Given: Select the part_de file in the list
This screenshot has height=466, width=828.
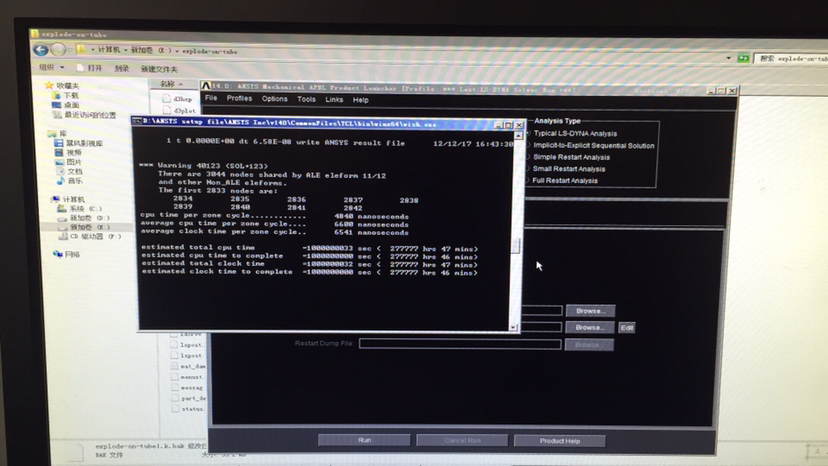Looking at the screenshot, I should pos(188,398).
